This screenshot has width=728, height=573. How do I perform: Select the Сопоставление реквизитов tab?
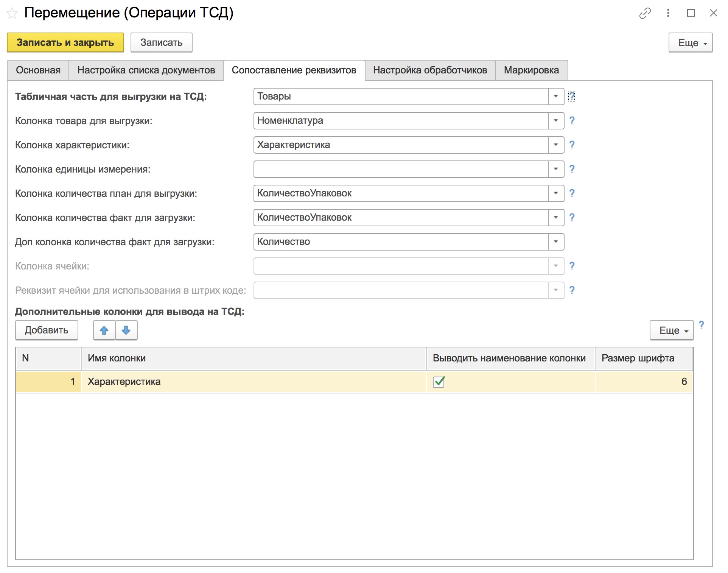tap(294, 70)
